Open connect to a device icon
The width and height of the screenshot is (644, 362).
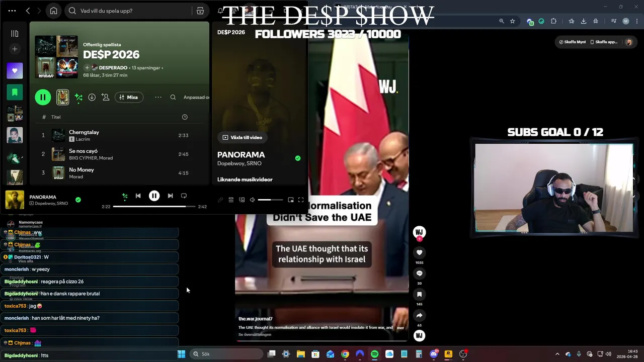coord(242,200)
